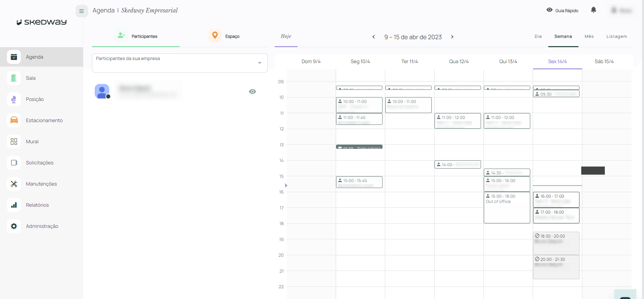Click the notifications bell icon

coord(593,10)
